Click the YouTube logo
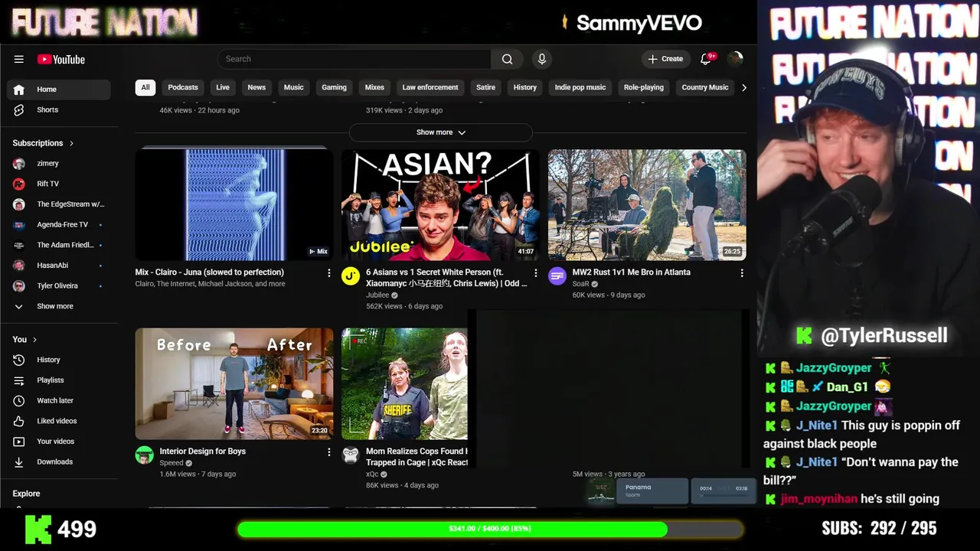 click(x=60, y=59)
